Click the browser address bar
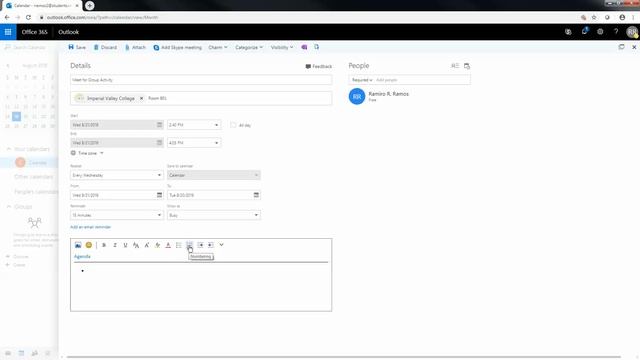 pos(306,17)
